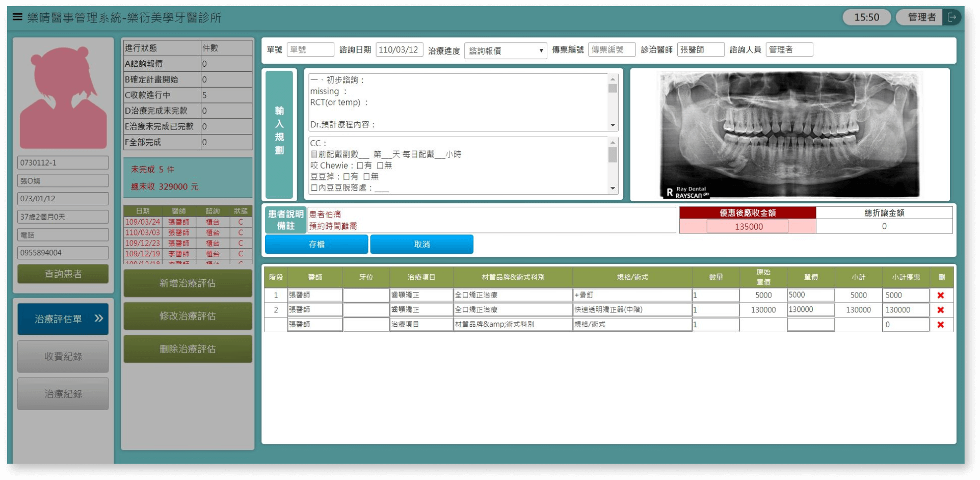Image resolution: width=980 pixels, height=480 pixels.
Task: Go to 治療紀錄 tab
Action: pyautogui.click(x=63, y=394)
